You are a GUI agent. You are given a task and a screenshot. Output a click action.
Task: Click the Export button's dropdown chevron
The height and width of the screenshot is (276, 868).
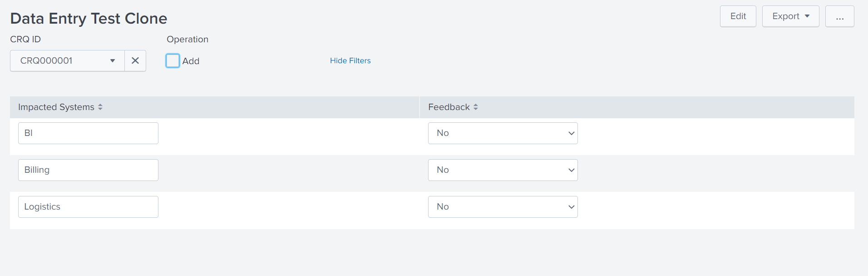pos(808,15)
